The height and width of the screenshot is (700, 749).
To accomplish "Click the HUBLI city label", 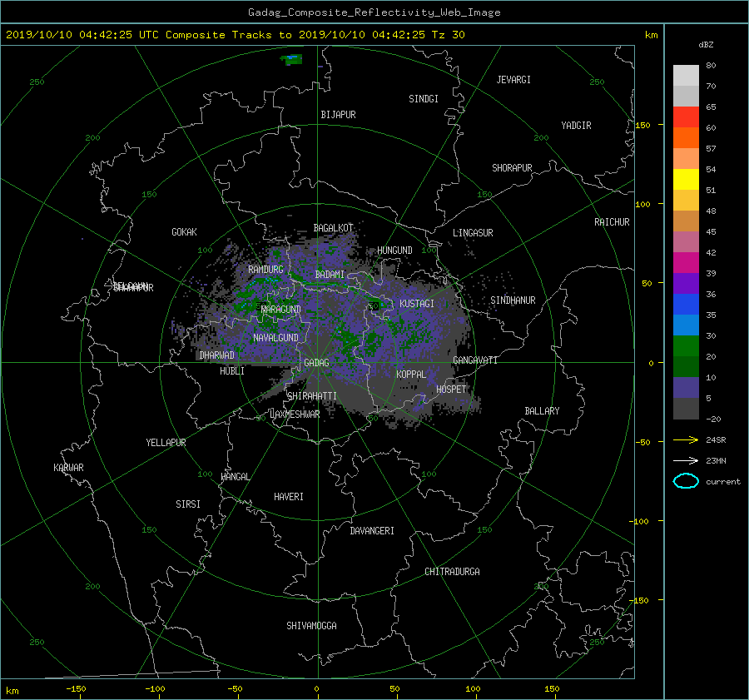I will click(231, 371).
